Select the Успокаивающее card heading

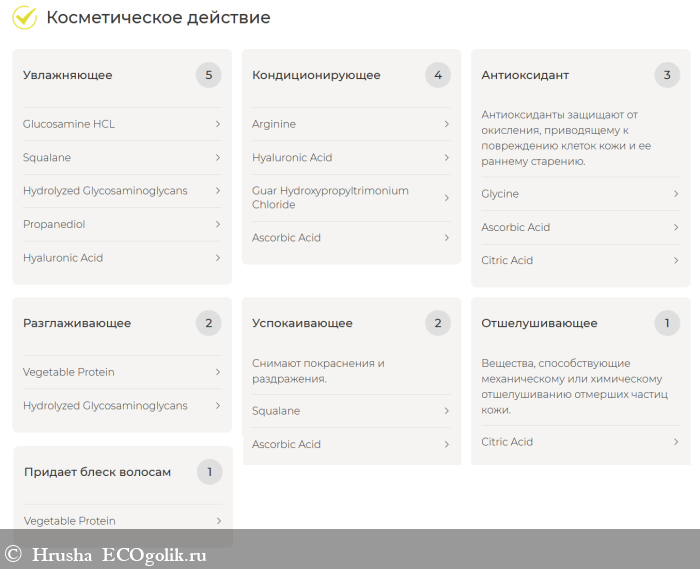pyautogui.click(x=302, y=323)
